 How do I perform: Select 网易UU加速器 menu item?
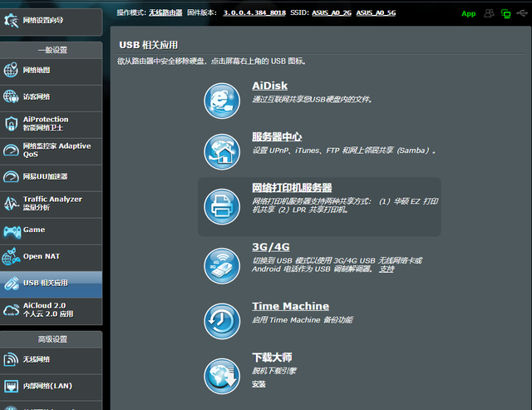click(52, 178)
